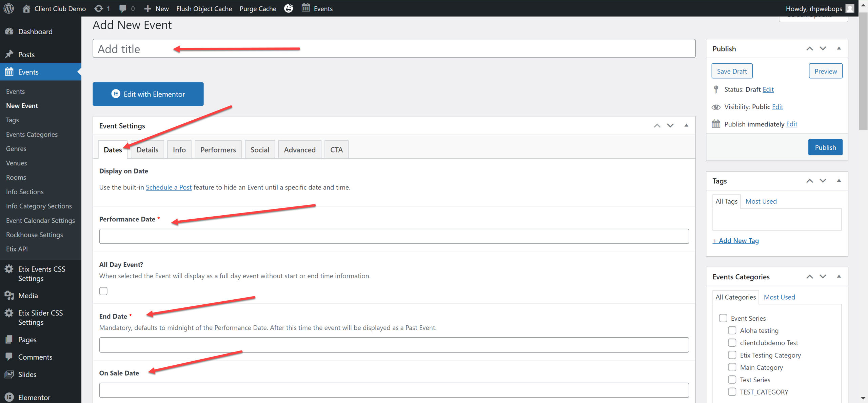The width and height of the screenshot is (868, 403).
Task: Collapse the Event Settings panel
Action: tap(686, 125)
